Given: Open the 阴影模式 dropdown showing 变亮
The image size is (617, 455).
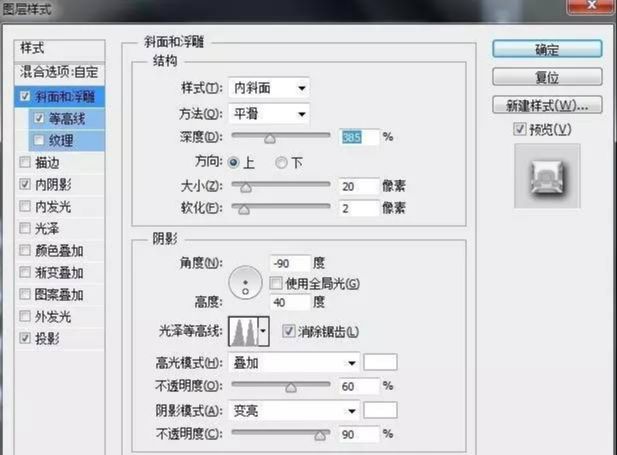Looking at the screenshot, I should click(294, 411).
